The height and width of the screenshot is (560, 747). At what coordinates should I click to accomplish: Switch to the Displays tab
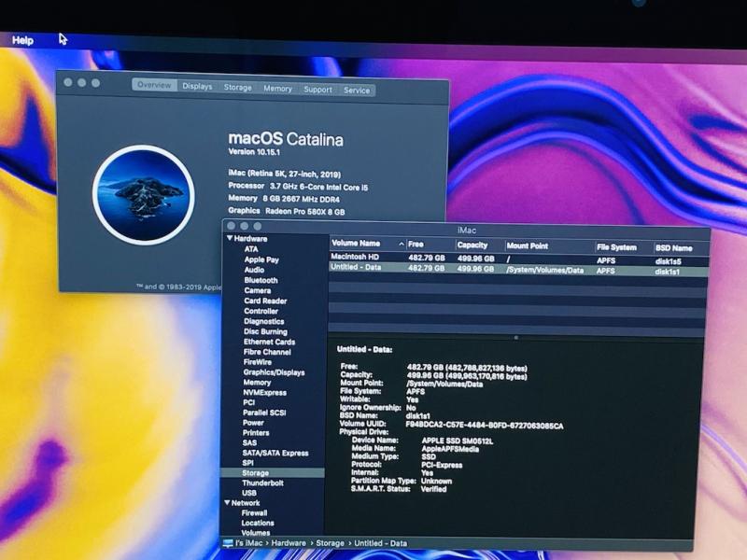(x=197, y=87)
